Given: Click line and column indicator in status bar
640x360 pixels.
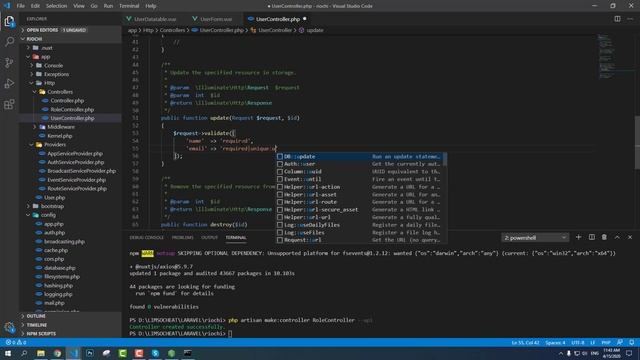Looking at the screenshot, I should [525, 342].
